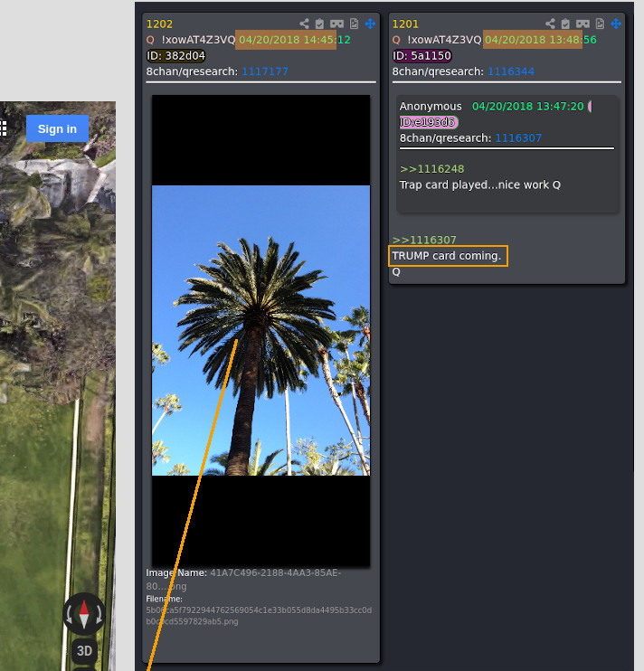The image size is (644, 671).
Task: Click pink ID badge e193d6
Action: pos(429,122)
